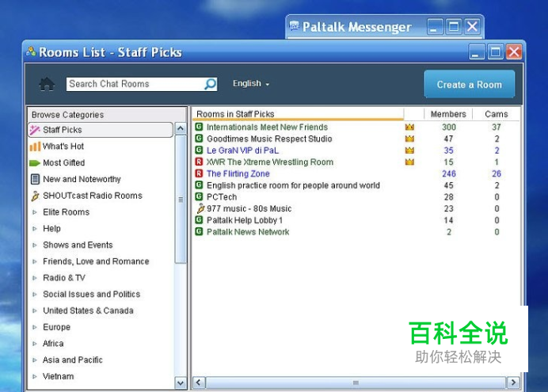Expand Friends, Love and Romance category
The height and width of the screenshot is (392, 548).
pos(35,261)
